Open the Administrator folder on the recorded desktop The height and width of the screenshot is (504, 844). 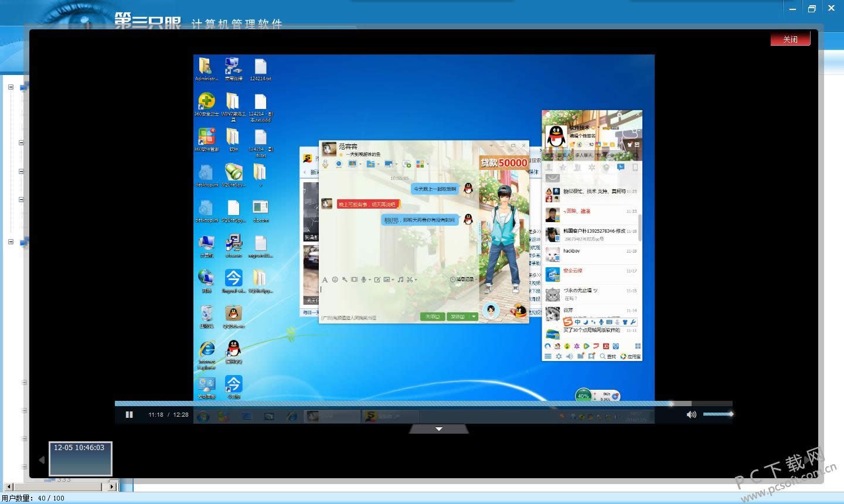(206, 69)
